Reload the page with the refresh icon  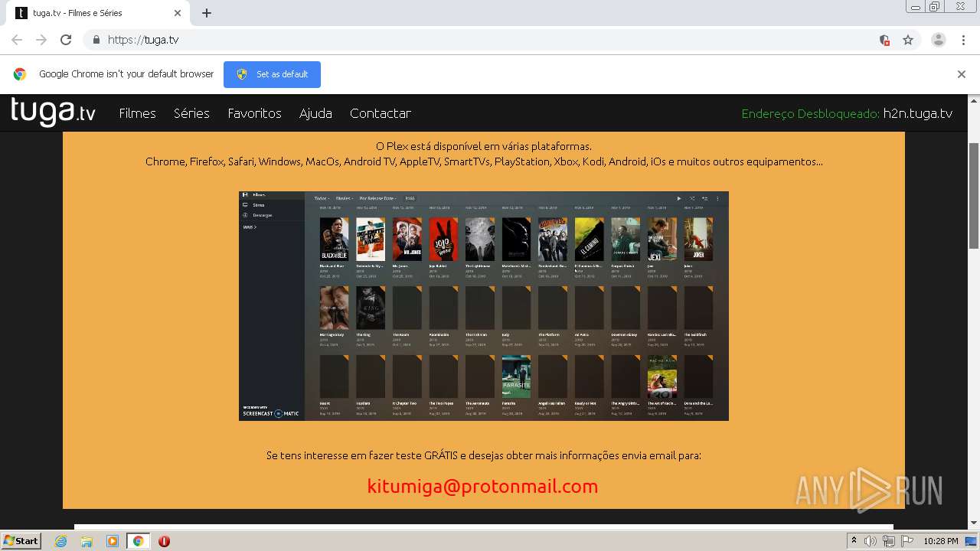tap(66, 40)
